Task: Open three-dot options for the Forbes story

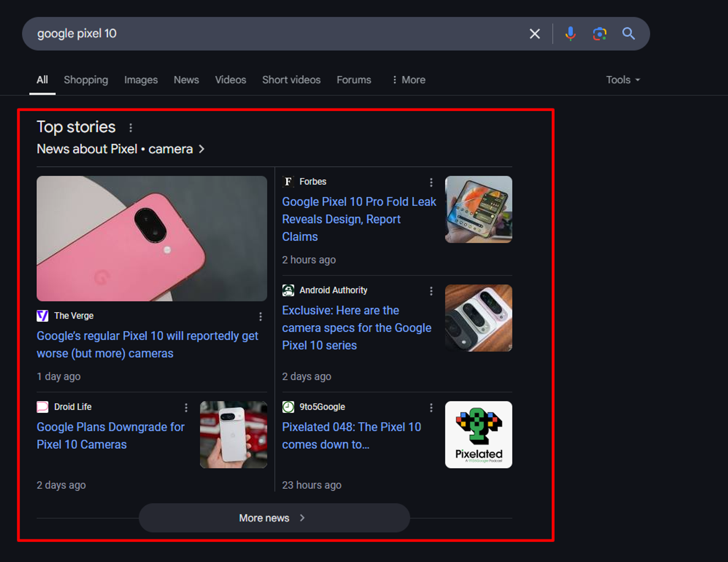Action: tap(431, 182)
